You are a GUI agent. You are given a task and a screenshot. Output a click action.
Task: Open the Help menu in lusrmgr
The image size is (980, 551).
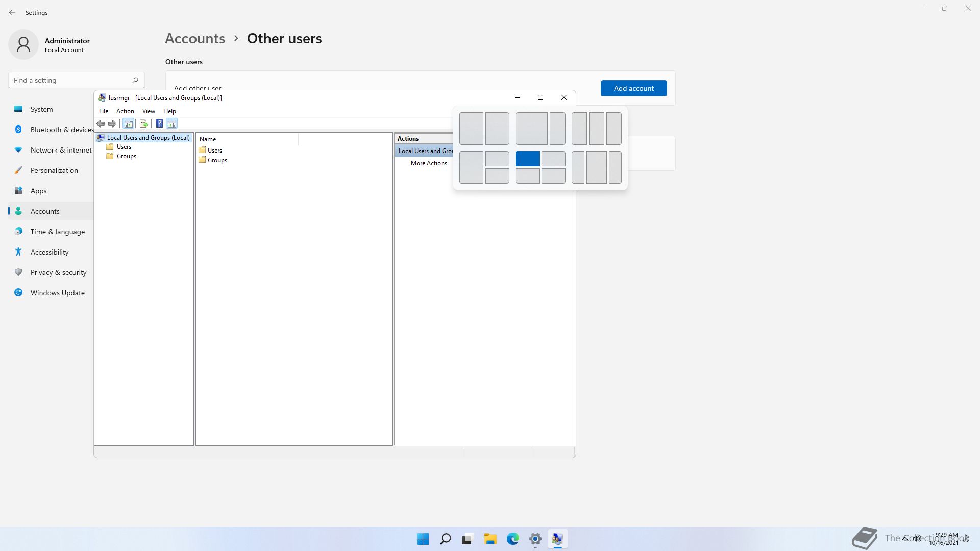(169, 111)
